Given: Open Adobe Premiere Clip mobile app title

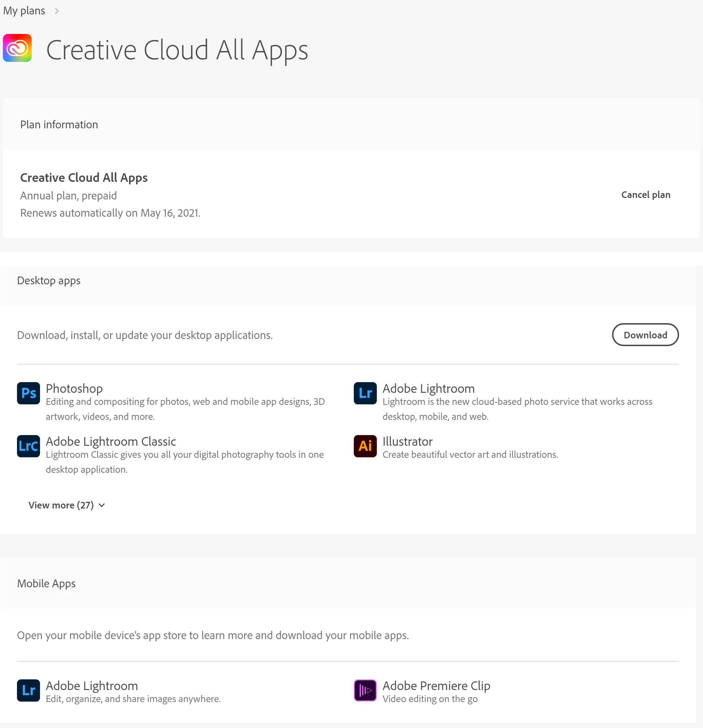Looking at the screenshot, I should click(x=436, y=686).
